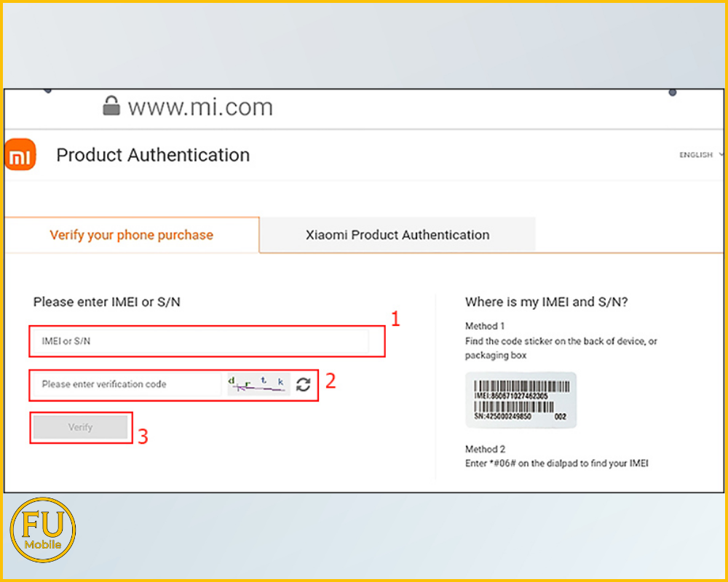Click the orange Mi app icon in header
This screenshot has height=582, width=728.
[20, 154]
